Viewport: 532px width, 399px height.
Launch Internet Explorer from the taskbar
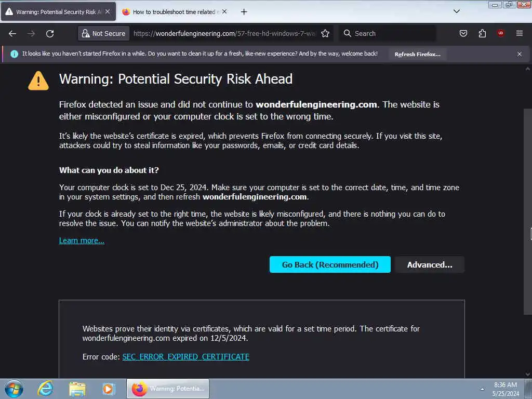click(46, 389)
